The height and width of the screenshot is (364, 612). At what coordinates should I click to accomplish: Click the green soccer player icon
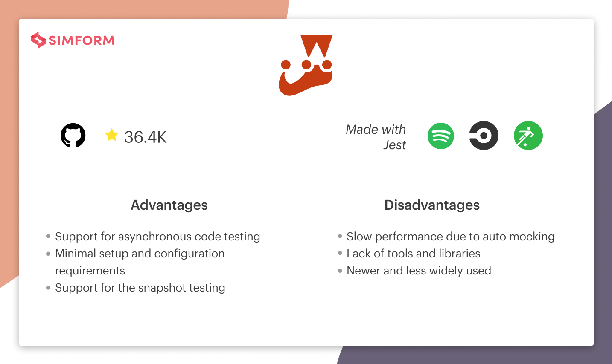click(x=528, y=136)
